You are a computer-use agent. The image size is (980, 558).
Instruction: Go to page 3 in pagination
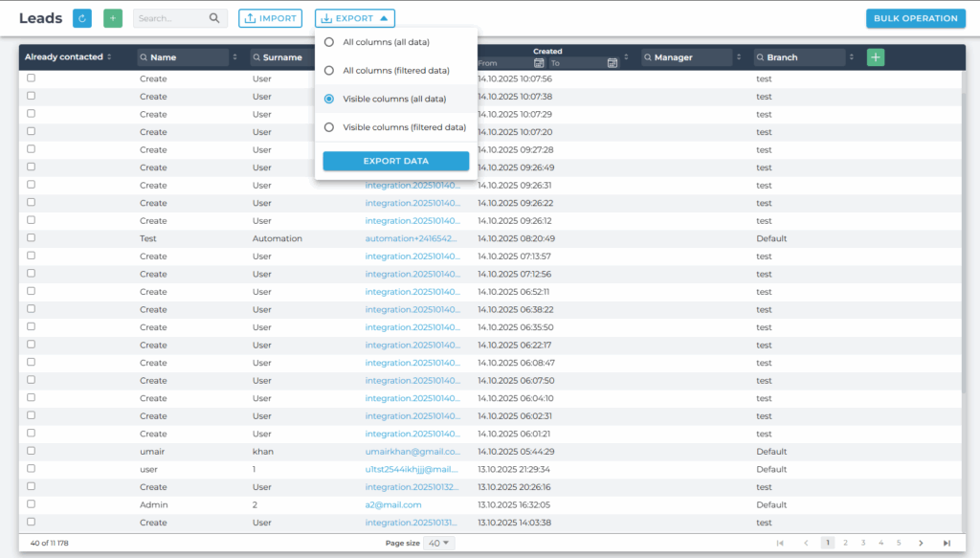(863, 543)
